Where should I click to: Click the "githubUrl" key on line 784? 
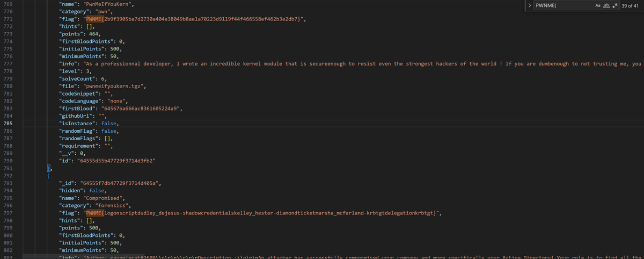click(76, 116)
